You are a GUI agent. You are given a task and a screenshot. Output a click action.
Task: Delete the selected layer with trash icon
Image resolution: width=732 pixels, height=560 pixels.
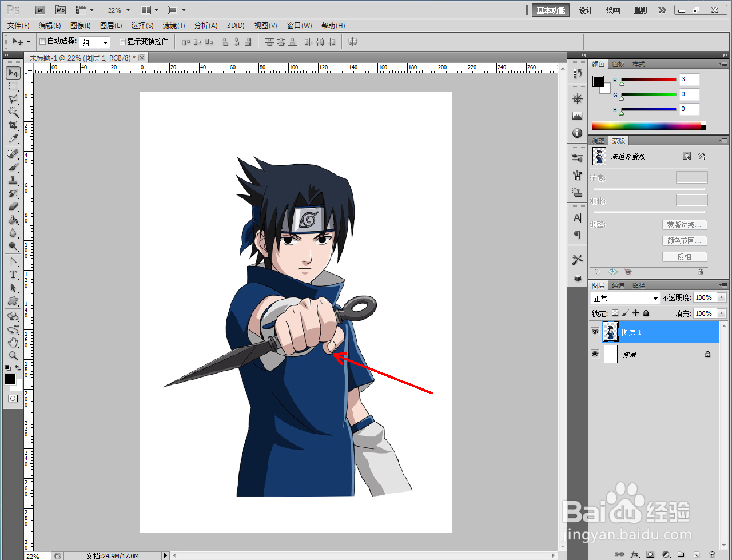point(712,554)
